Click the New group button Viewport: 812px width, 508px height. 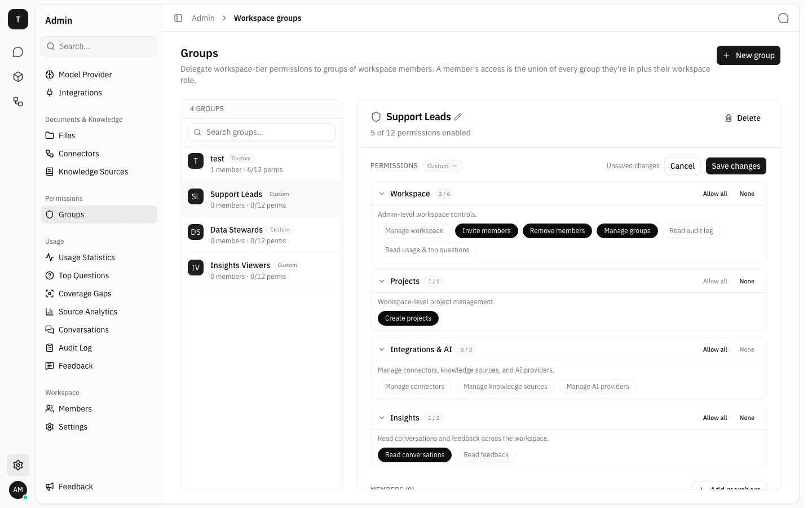click(748, 55)
